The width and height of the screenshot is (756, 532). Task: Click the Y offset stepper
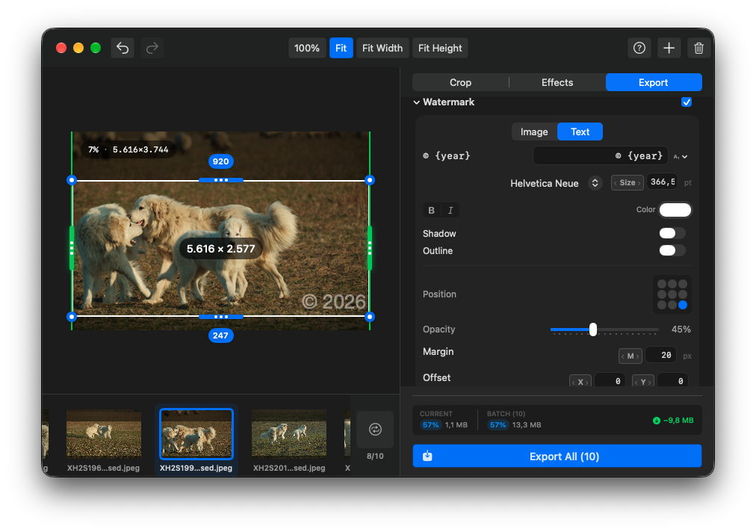point(642,382)
